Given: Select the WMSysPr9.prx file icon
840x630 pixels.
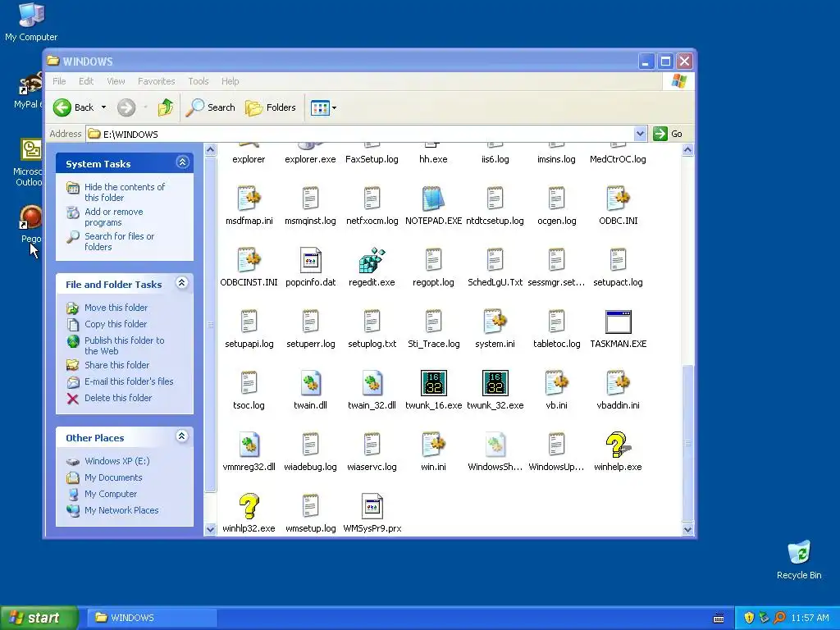Looking at the screenshot, I should click(372, 506).
